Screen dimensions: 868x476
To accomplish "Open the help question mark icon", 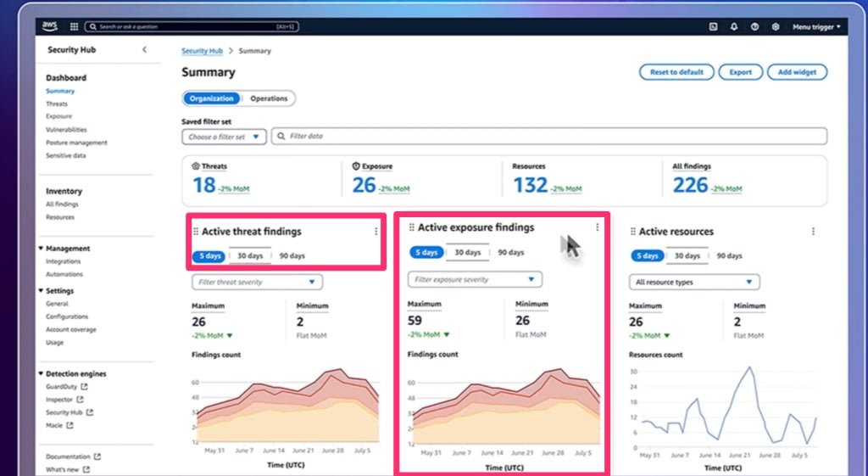I will (754, 26).
